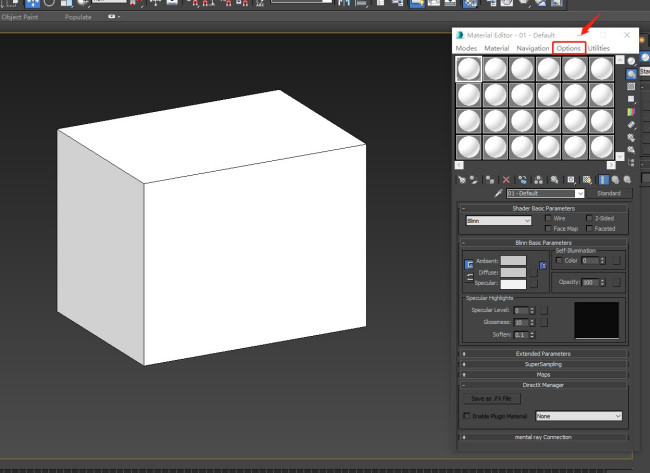Click the Standard material type button
This screenshot has height=473, width=650.
coord(609,193)
